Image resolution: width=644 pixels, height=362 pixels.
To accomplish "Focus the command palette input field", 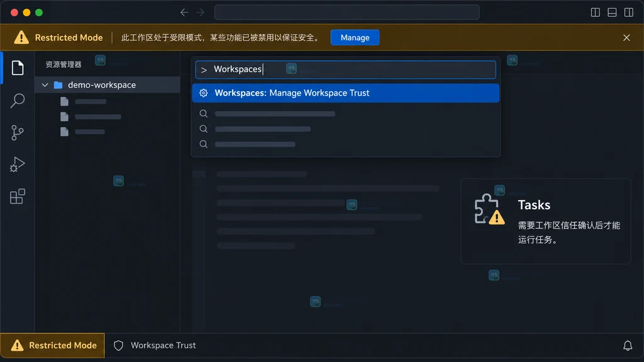I will [345, 69].
